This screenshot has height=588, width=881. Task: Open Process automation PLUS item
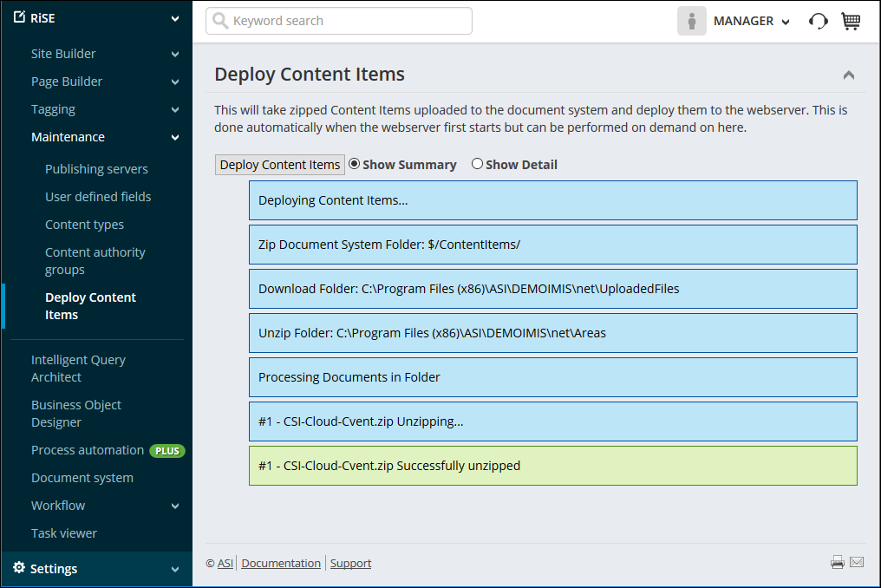click(x=88, y=450)
